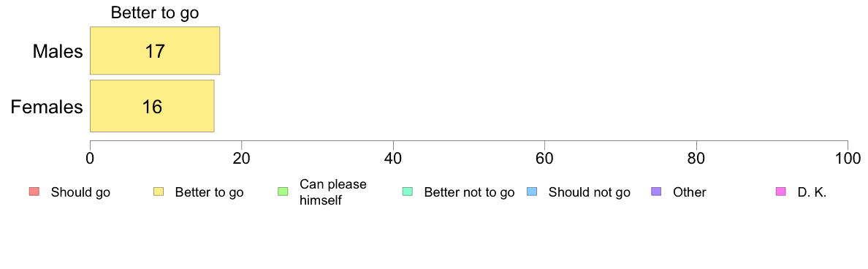Screen dimensions: 868x269
Task: Click the Can please himself legend text
Action: coord(332,192)
